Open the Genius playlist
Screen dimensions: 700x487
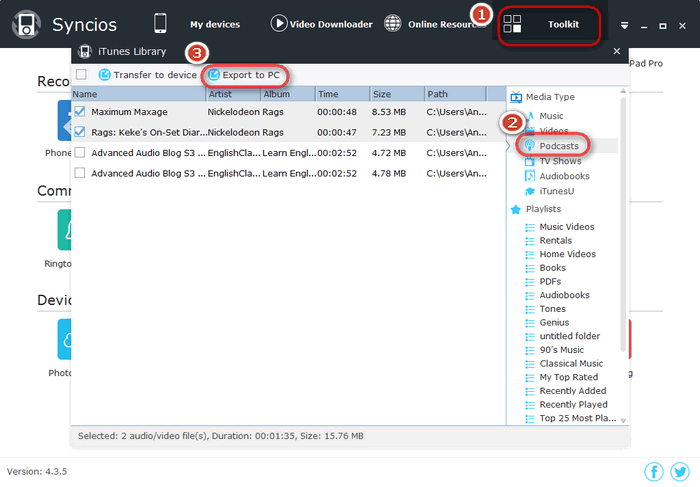pyautogui.click(x=554, y=322)
